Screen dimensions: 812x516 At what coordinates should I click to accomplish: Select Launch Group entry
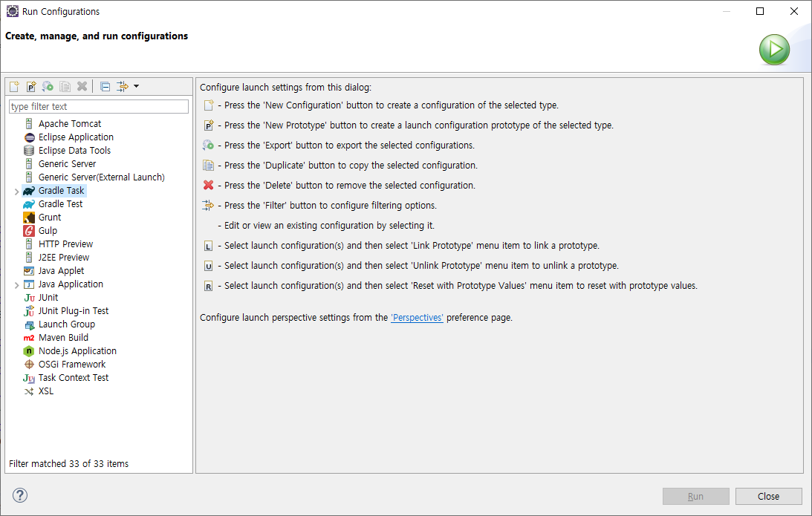67,324
